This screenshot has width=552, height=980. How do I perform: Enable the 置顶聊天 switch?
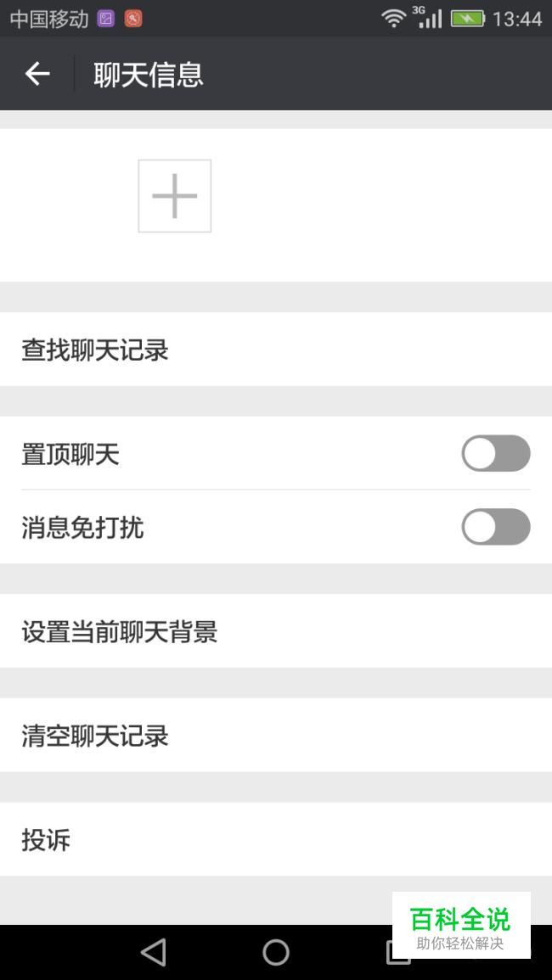[x=496, y=454]
